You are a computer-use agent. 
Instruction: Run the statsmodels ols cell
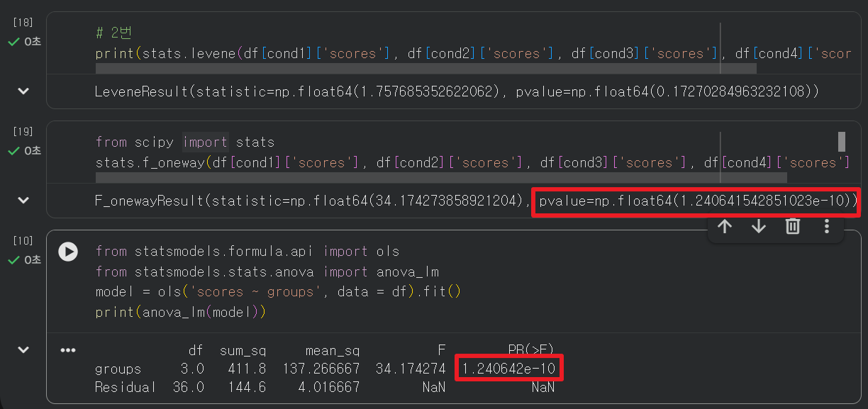coord(68,252)
